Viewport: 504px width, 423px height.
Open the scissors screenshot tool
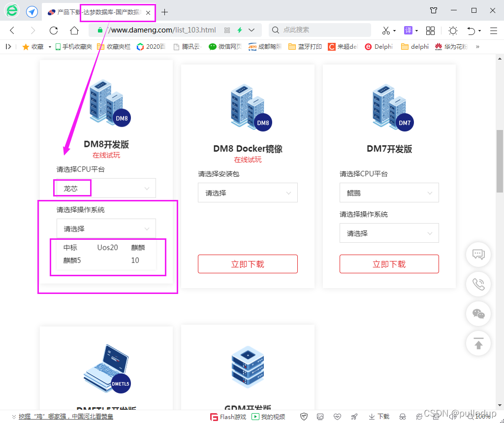(386, 31)
